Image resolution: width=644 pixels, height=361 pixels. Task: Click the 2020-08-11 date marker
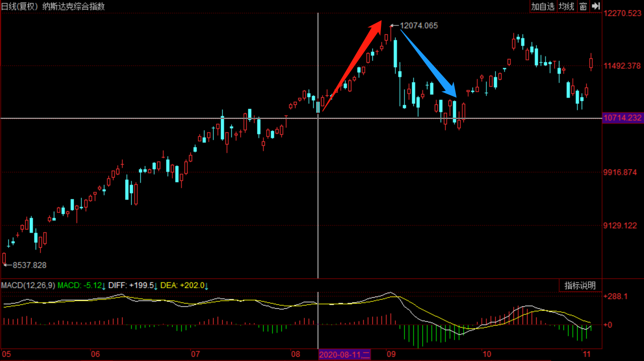point(345,355)
